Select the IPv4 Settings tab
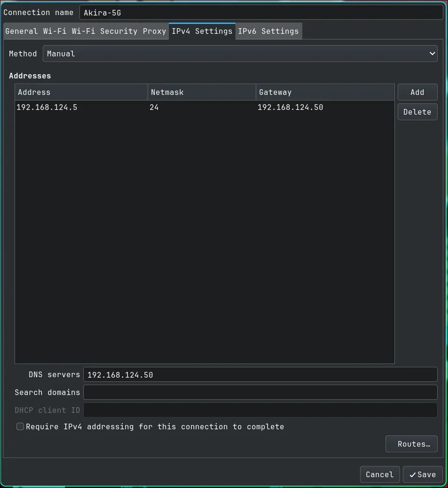 [x=202, y=31]
